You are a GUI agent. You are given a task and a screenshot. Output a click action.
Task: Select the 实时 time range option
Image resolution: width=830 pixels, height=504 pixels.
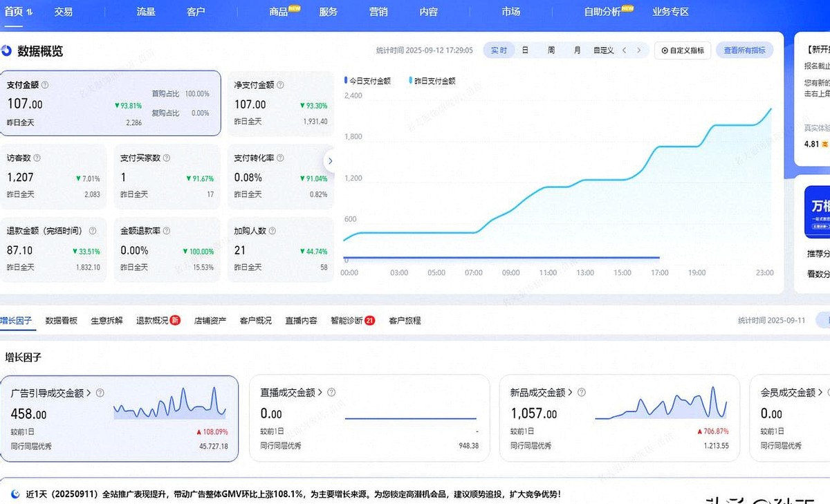[499, 50]
